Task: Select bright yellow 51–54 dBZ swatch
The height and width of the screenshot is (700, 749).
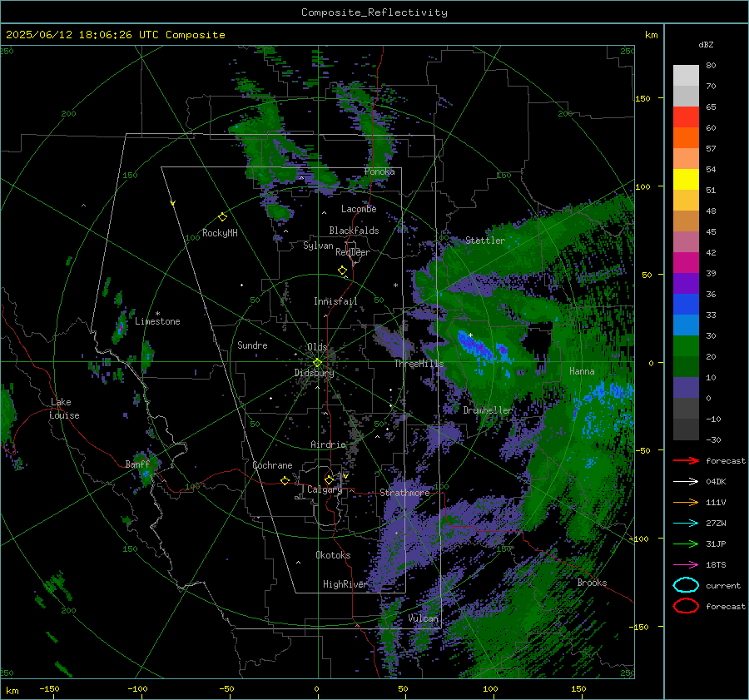Action: (686, 179)
